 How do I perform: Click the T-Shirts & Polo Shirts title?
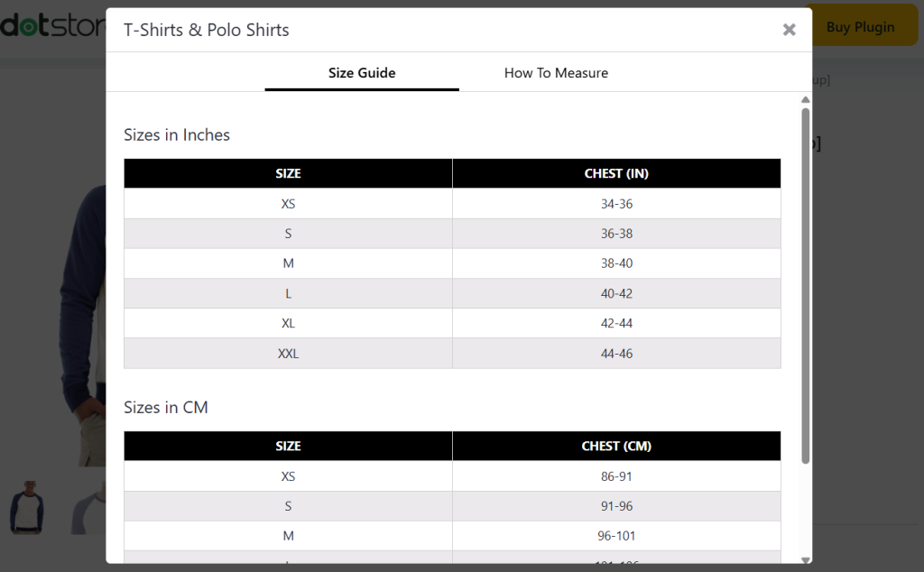(x=207, y=30)
